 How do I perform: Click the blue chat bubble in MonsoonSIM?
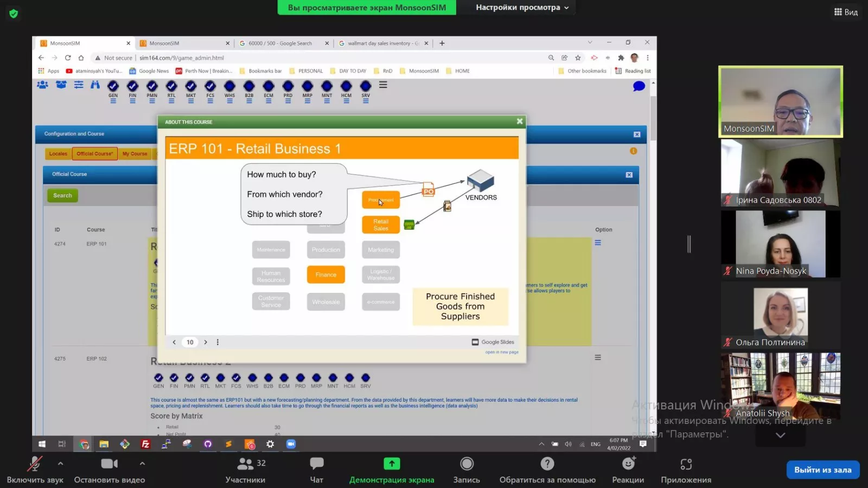(x=639, y=86)
